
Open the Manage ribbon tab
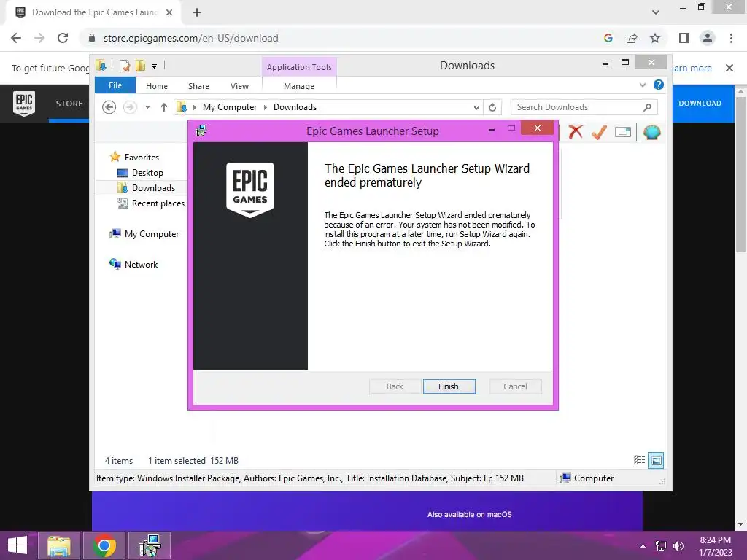[298, 86]
